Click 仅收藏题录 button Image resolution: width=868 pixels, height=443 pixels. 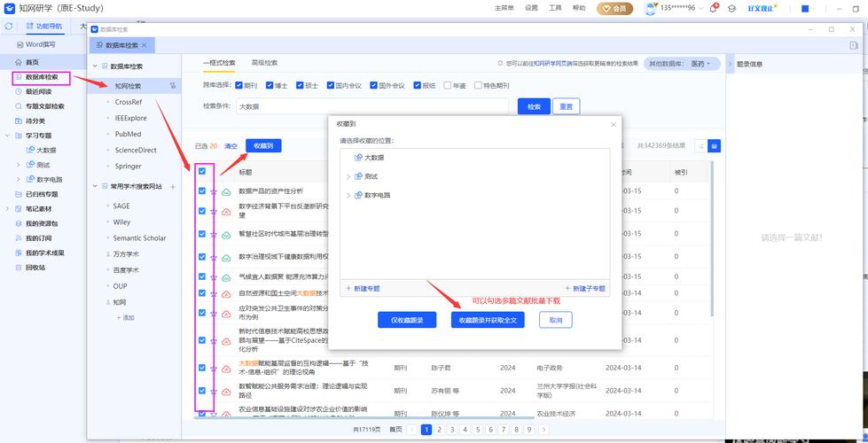pos(407,320)
